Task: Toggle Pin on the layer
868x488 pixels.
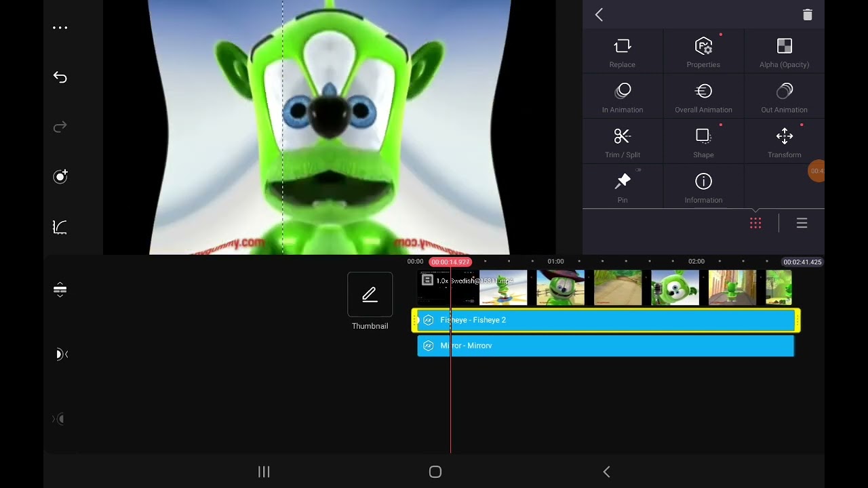Action: tap(622, 187)
